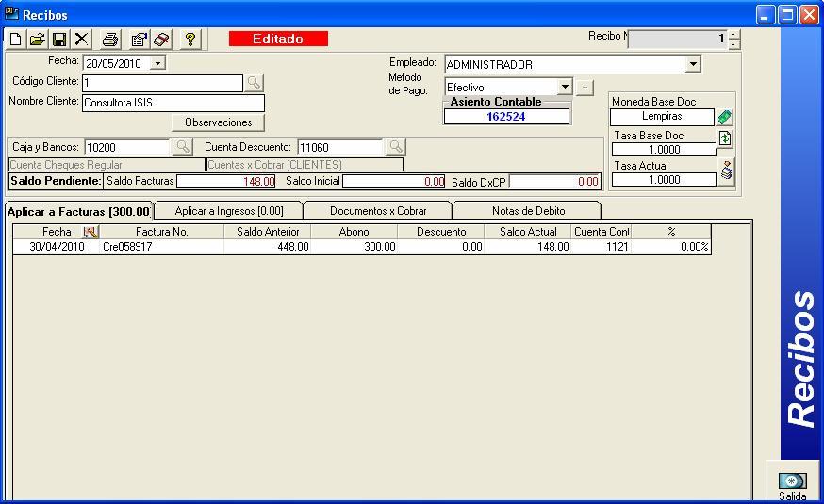
Task: Select the Cuenta Cont cell 1121
Action: coord(602,247)
